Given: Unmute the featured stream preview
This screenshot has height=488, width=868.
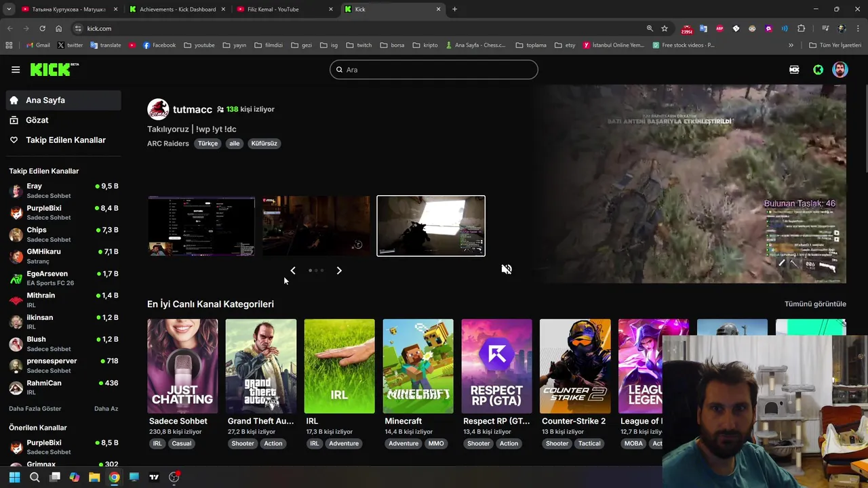Looking at the screenshot, I should point(507,270).
